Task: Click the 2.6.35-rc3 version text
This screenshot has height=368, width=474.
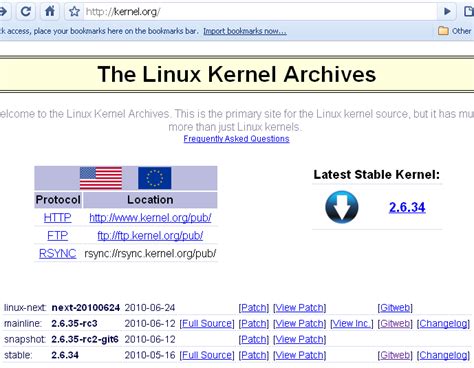Action: [74, 323]
